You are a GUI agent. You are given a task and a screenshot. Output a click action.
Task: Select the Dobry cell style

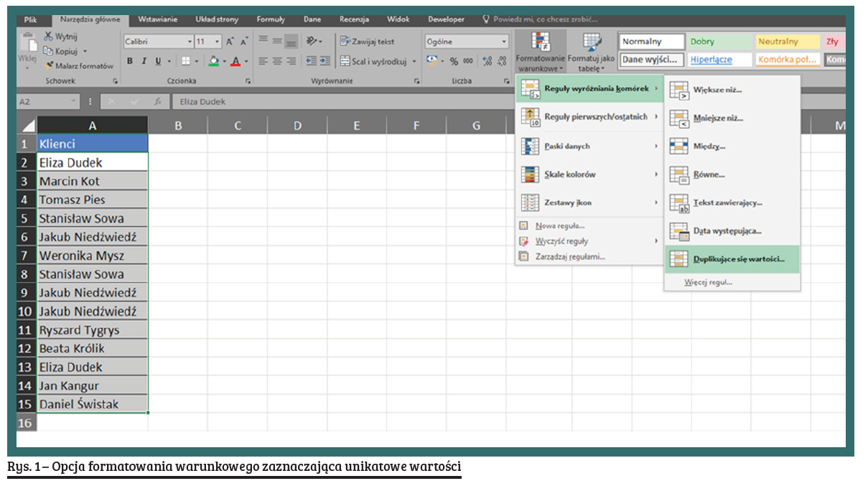720,42
